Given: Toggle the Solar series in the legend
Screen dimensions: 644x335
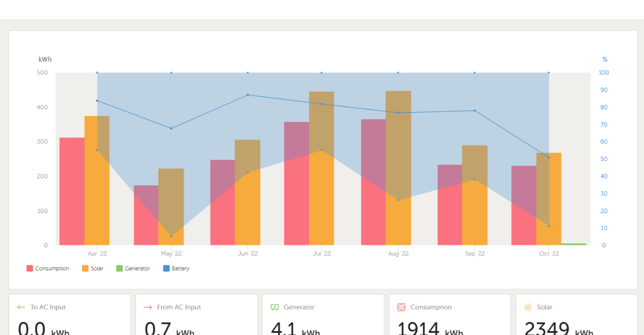Looking at the screenshot, I should pos(93,269).
